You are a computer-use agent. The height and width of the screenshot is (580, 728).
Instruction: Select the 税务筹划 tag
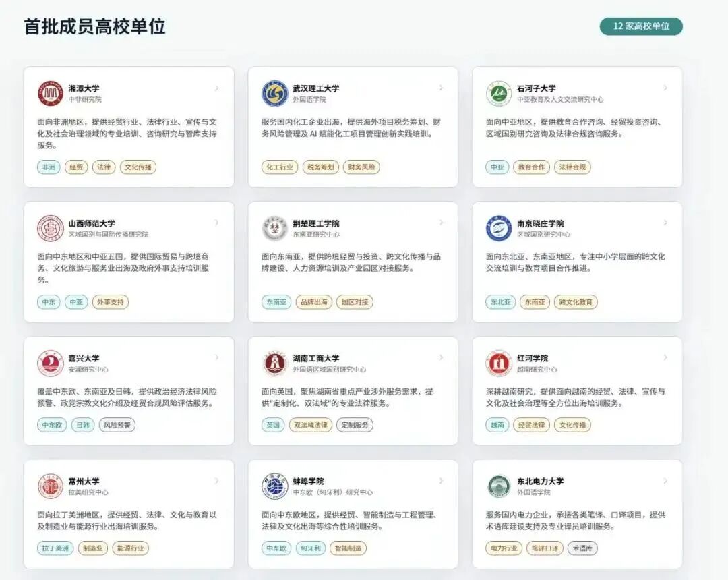[x=321, y=167]
